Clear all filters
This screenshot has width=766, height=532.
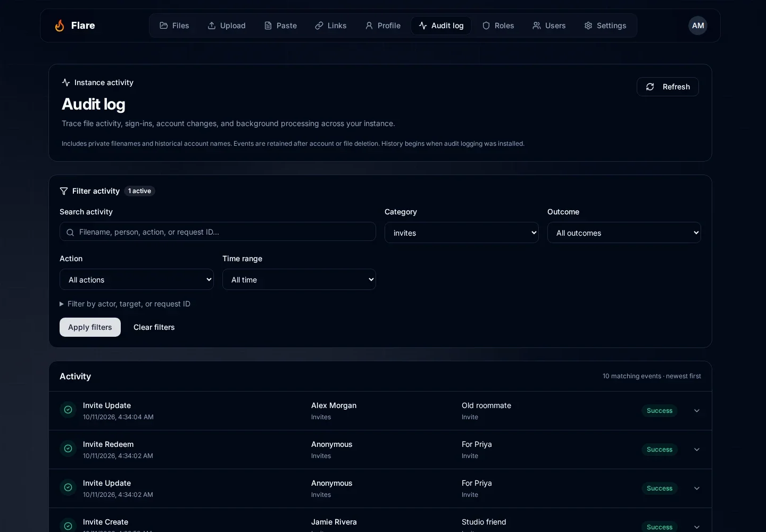click(x=154, y=327)
